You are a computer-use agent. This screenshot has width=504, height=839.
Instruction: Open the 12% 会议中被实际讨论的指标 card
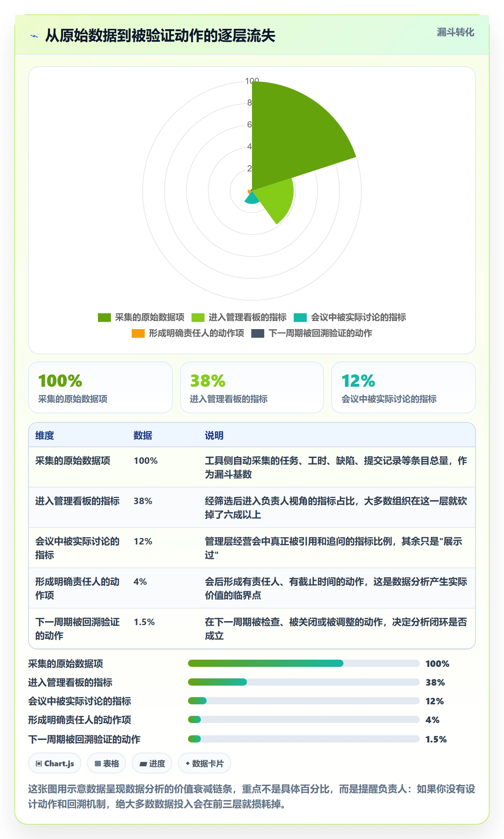click(x=404, y=387)
